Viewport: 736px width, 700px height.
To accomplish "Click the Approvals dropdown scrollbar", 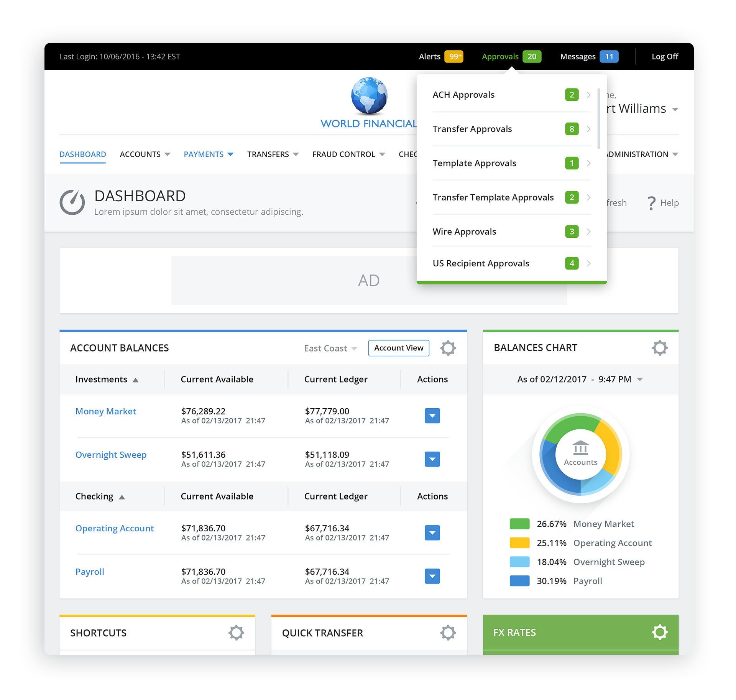I will coord(599,119).
